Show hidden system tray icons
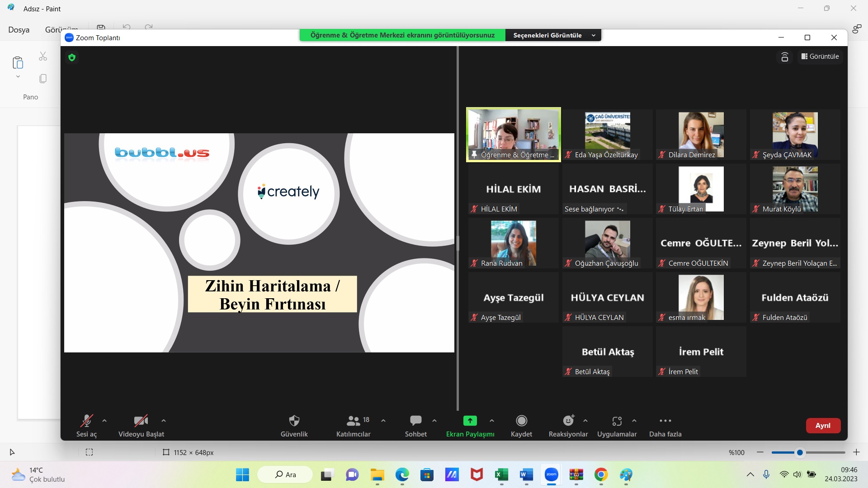868x488 pixels. point(750,474)
